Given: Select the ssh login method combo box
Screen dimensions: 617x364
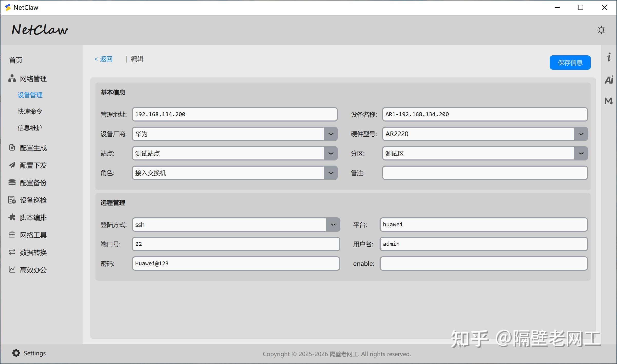Looking at the screenshot, I should [x=236, y=225].
